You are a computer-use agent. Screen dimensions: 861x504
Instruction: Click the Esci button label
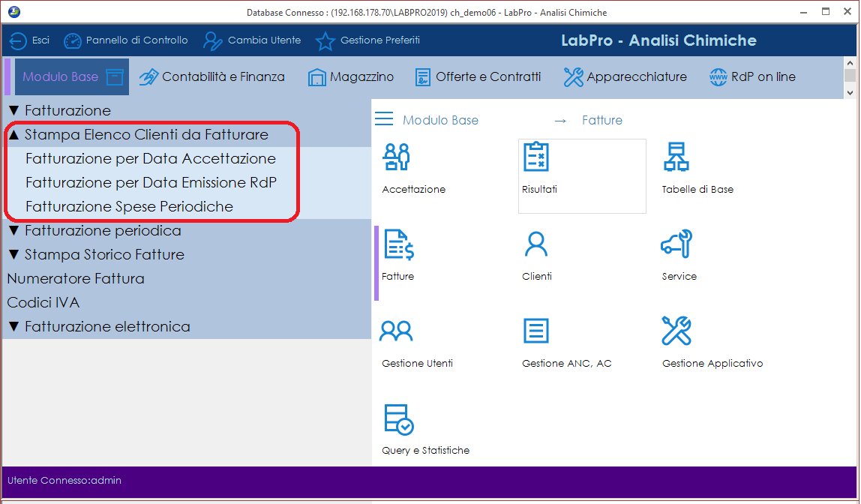pyautogui.click(x=40, y=40)
